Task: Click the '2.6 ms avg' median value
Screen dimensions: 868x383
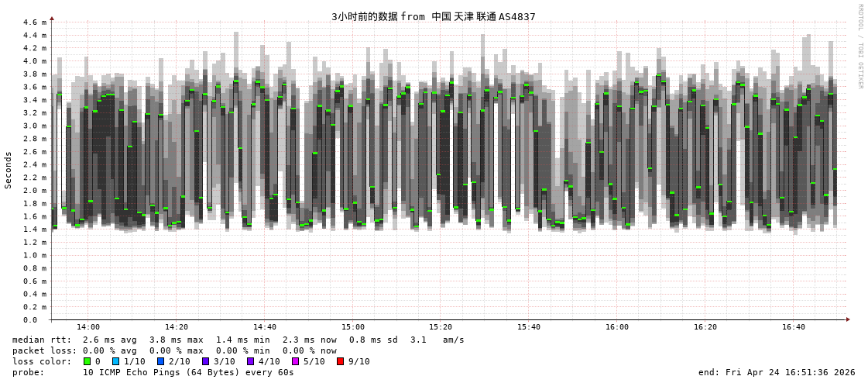Action: (x=110, y=340)
